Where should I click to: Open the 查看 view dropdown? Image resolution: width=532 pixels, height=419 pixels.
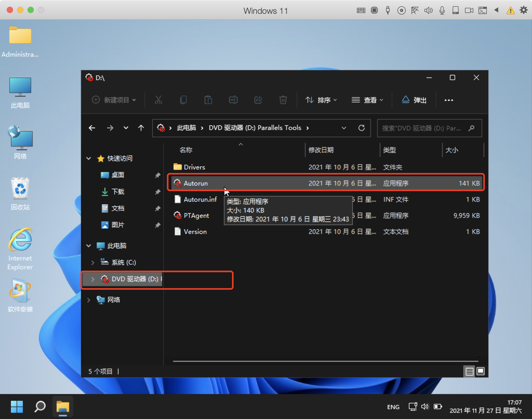tap(367, 100)
